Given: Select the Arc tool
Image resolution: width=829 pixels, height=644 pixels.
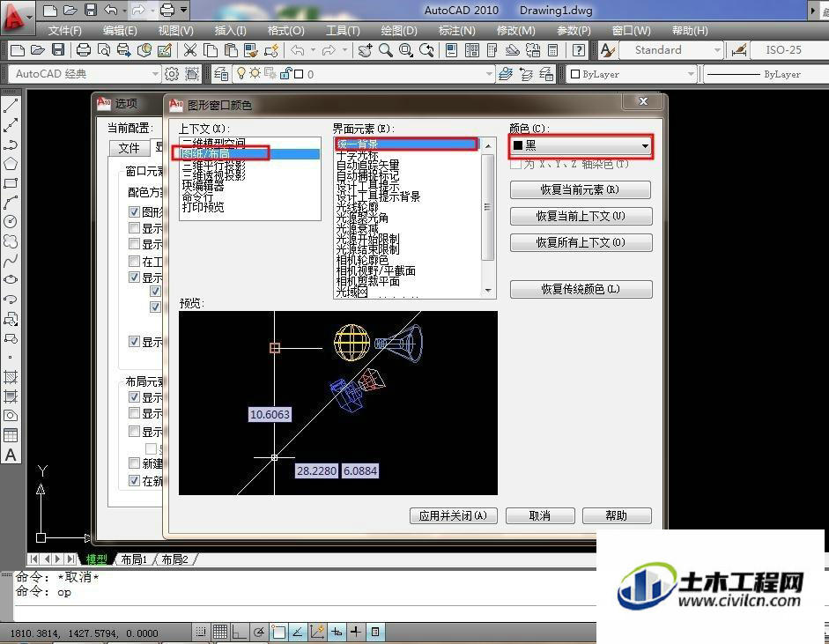Looking at the screenshot, I should 11,202.
